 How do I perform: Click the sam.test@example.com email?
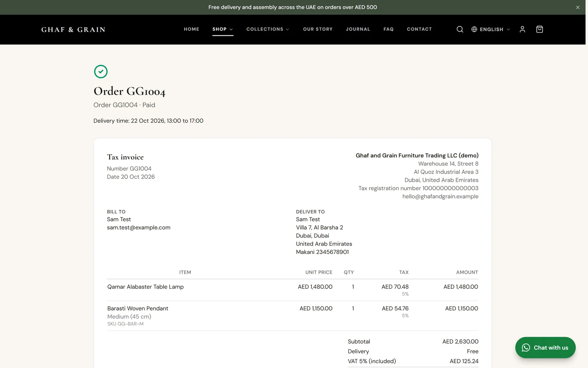click(139, 227)
